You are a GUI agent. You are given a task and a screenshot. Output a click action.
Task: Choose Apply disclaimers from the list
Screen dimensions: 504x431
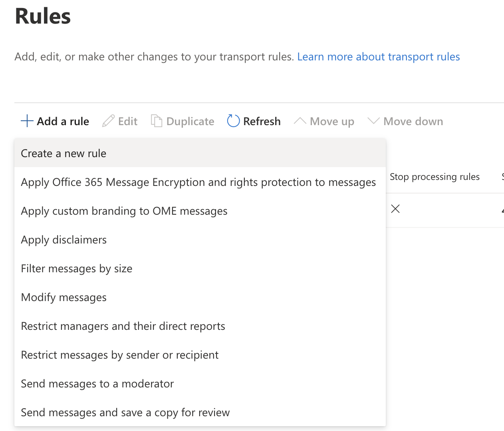click(x=63, y=240)
